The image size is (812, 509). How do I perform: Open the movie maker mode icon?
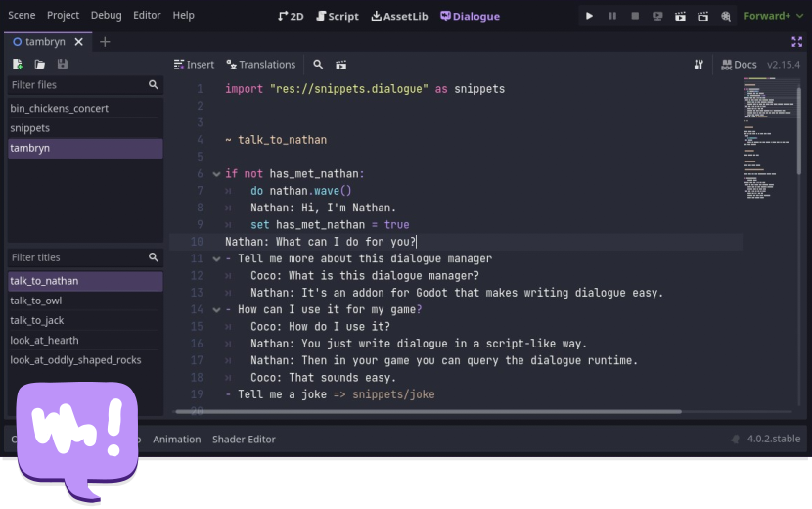pyautogui.click(x=726, y=16)
